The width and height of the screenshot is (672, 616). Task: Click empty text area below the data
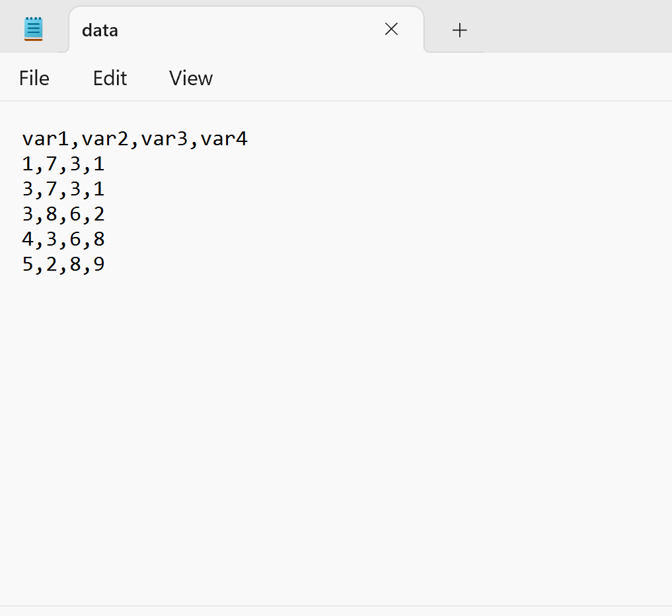[x=336, y=428]
